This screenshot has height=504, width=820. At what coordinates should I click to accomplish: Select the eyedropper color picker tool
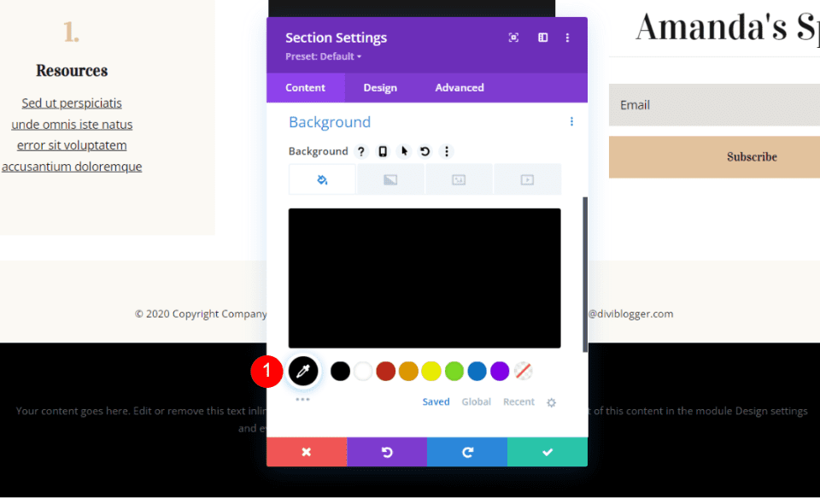pos(303,371)
